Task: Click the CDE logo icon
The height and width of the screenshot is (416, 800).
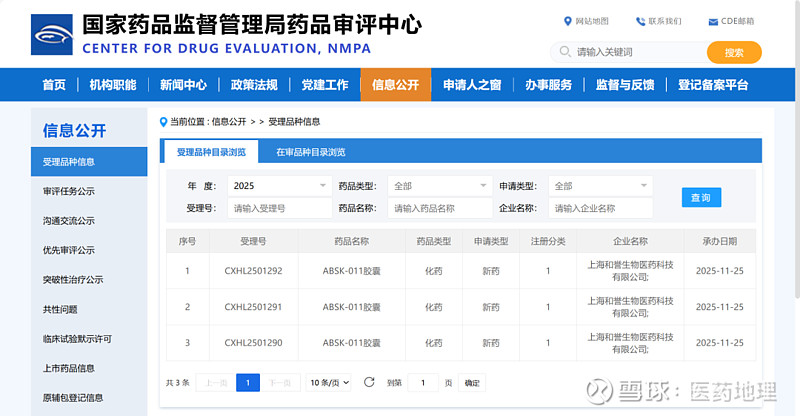Action: point(52,35)
